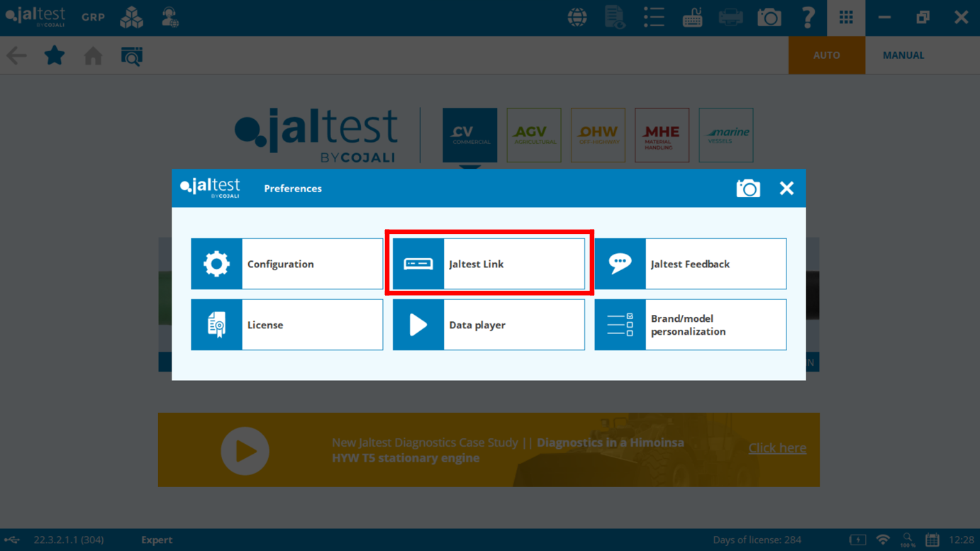Click the vehicle search magnifier icon
Image resolution: width=980 pixels, height=551 pixels.
[132, 55]
